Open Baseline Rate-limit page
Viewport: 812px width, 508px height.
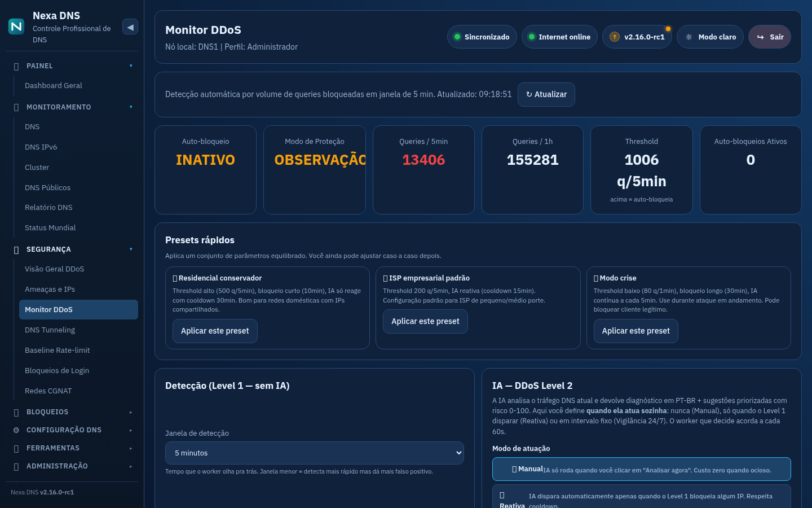78,351
